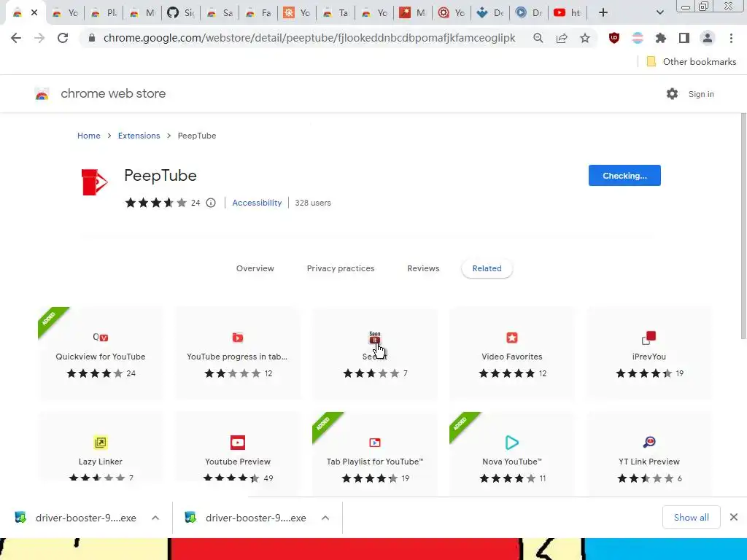The height and width of the screenshot is (560, 747).
Task: Expand first driver-booster download options
Action: pyautogui.click(x=155, y=518)
